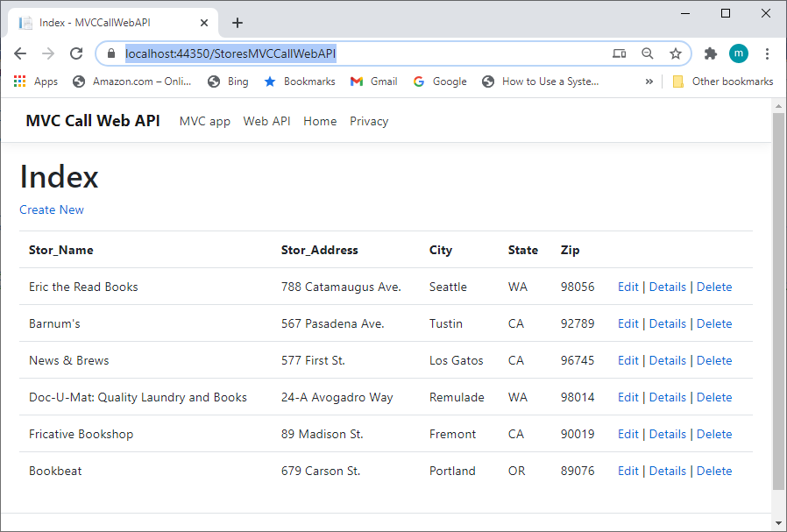787x532 pixels.
Task: Reload the page with the refresh icon
Action: coord(76,53)
